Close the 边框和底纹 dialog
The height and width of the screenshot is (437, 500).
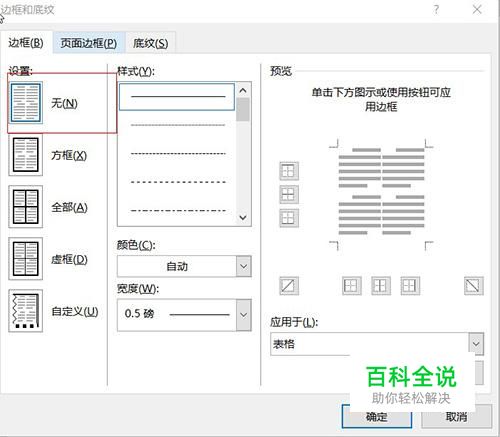477,10
